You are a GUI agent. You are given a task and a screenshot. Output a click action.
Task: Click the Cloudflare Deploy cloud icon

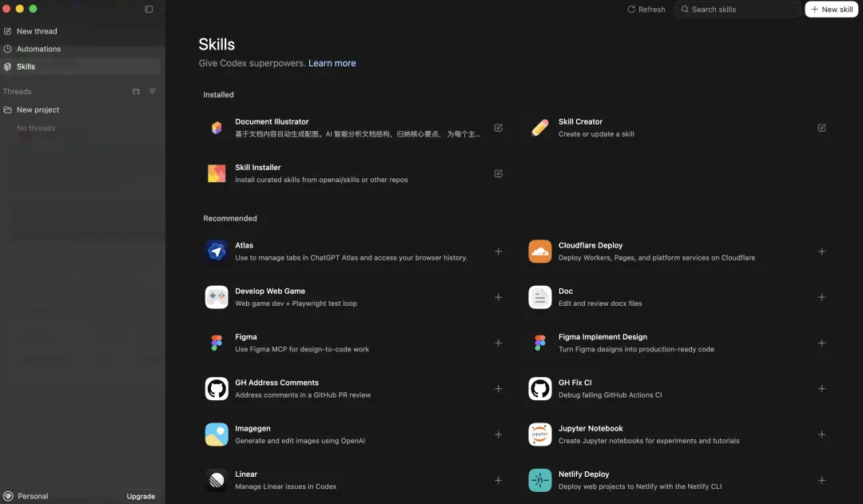click(x=540, y=252)
